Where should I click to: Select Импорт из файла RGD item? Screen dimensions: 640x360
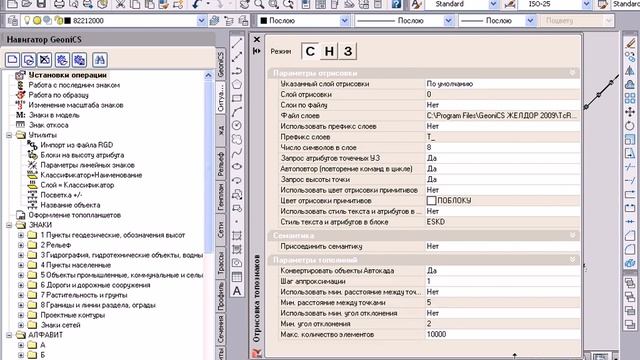click(76, 145)
